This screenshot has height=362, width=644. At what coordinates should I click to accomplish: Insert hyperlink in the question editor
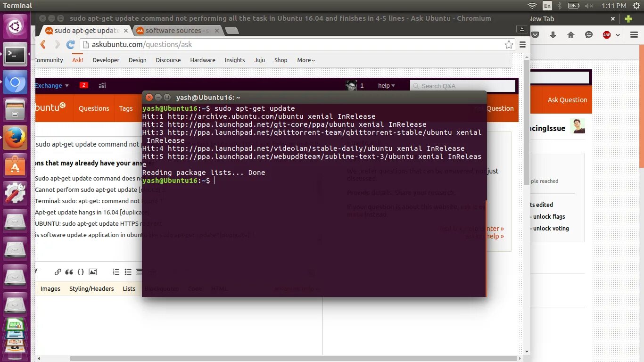tap(58, 272)
